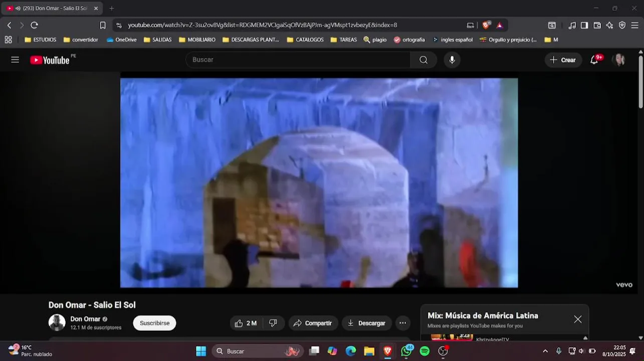This screenshot has height=361, width=644.
Task: Open the OneDrive bookmark
Action: pyautogui.click(x=122, y=40)
